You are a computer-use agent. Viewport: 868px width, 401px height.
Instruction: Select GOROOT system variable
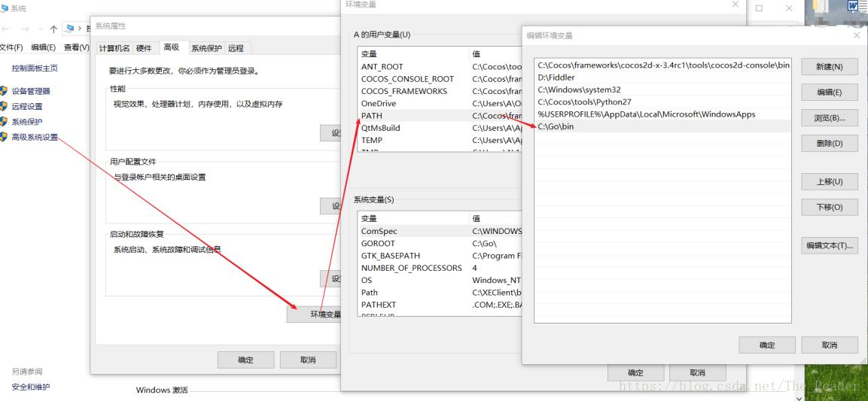click(x=440, y=243)
